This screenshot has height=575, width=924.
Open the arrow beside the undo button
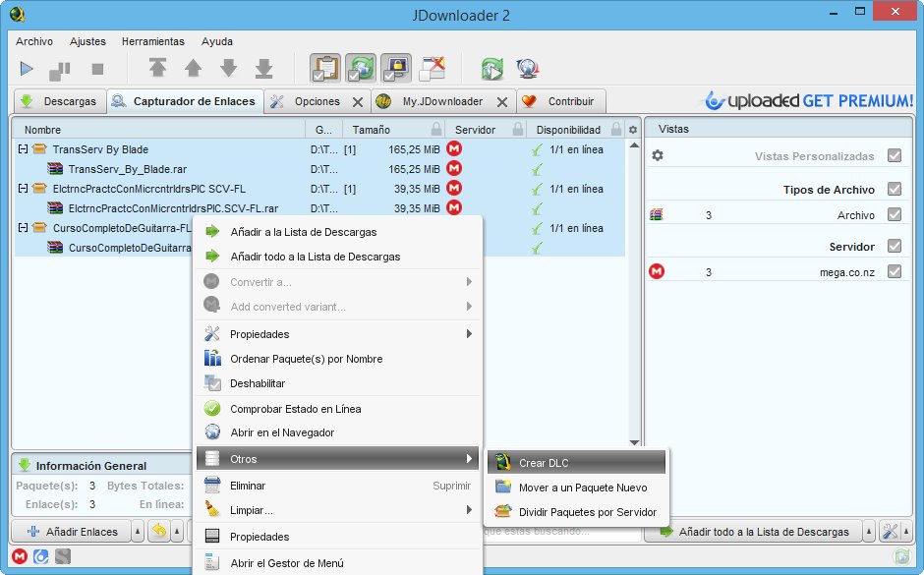(177, 532)
